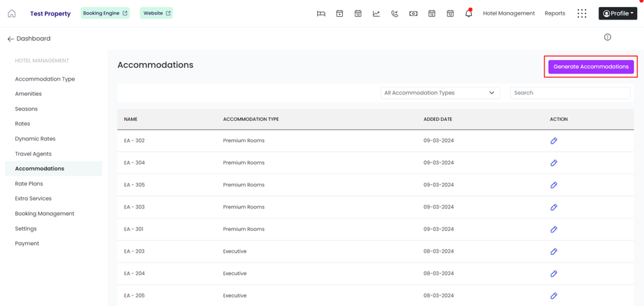
Task: Go back to Dashboard
Action: (29, 39)
